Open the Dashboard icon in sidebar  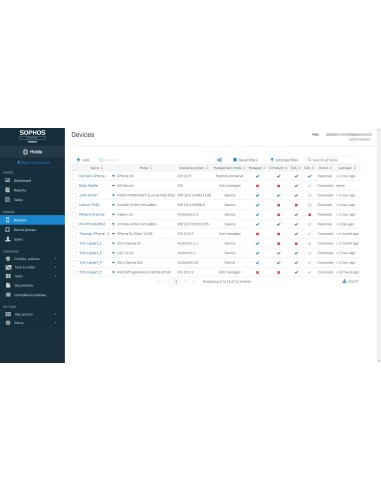pos(8,180)
